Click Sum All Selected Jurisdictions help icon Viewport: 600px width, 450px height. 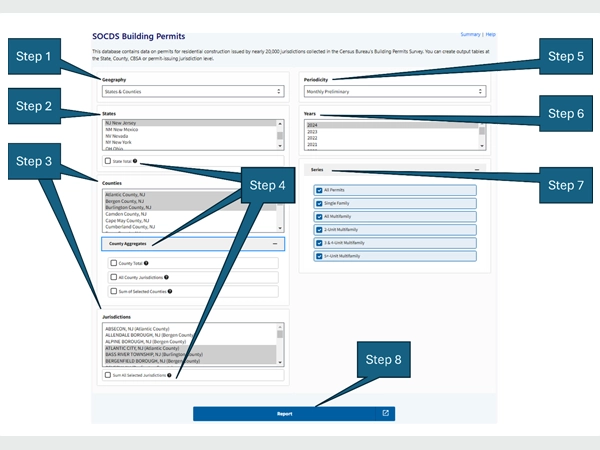pyautogui.click(x=169, y=375)
